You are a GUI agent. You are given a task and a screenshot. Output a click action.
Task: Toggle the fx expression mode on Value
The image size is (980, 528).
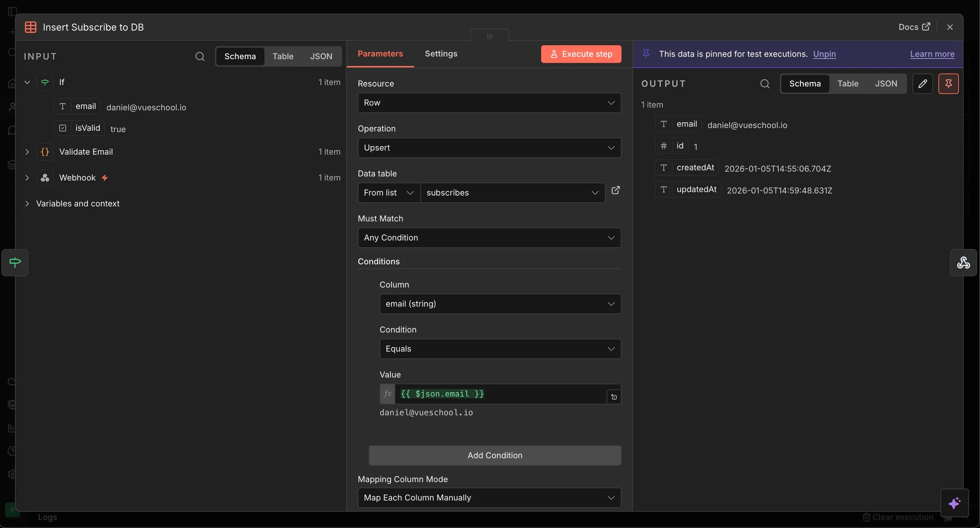point(388,394)
